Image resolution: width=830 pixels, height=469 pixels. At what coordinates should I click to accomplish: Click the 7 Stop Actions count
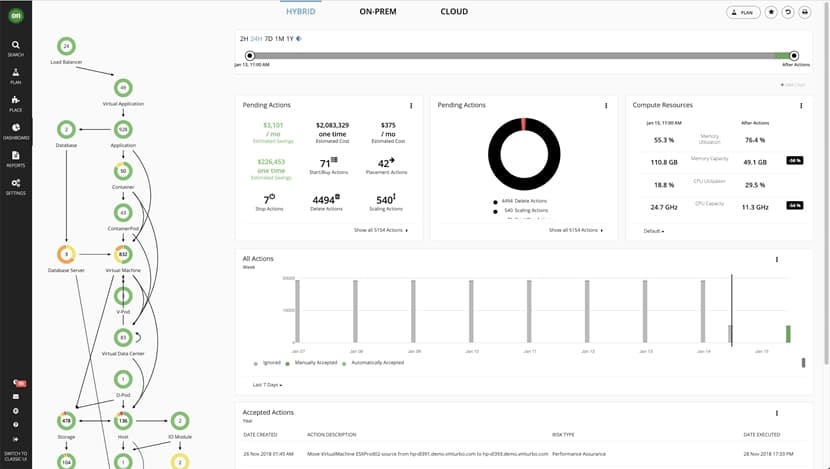tap(269, 200)
